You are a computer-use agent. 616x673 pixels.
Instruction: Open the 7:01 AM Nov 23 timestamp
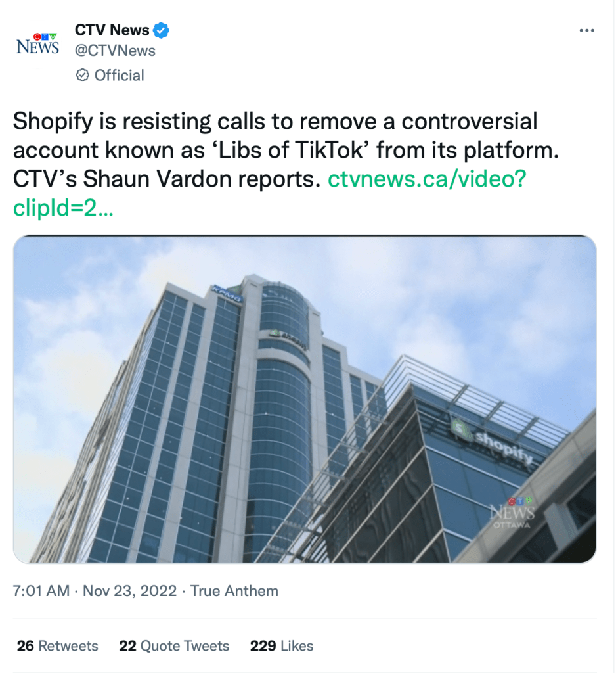click(95, 591)
